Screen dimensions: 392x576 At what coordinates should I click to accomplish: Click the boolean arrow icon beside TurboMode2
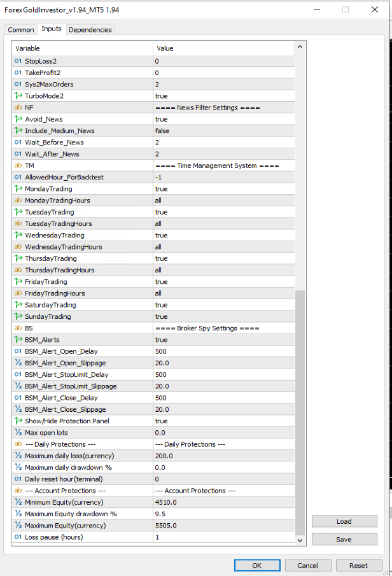click(18, 96)
